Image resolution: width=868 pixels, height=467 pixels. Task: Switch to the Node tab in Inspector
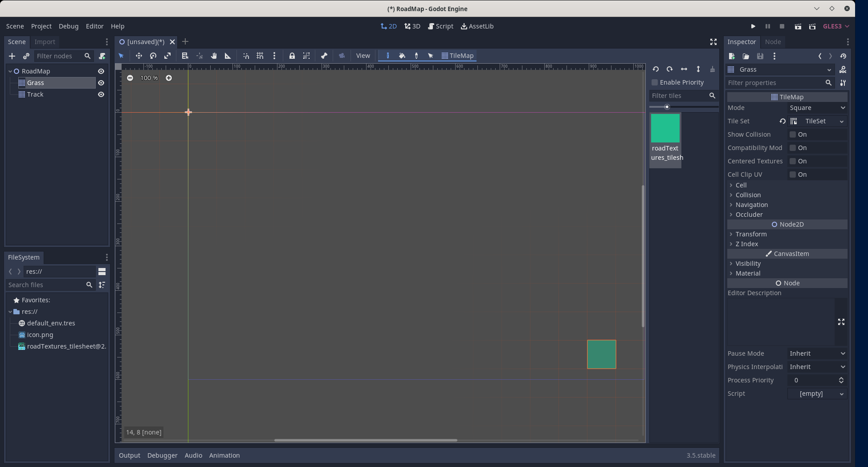773,41
